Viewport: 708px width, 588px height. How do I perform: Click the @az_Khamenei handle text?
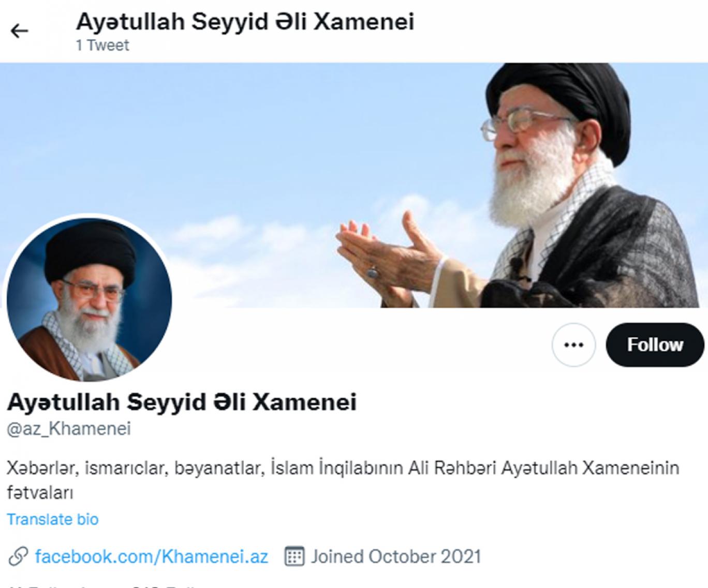coord(69,429)
